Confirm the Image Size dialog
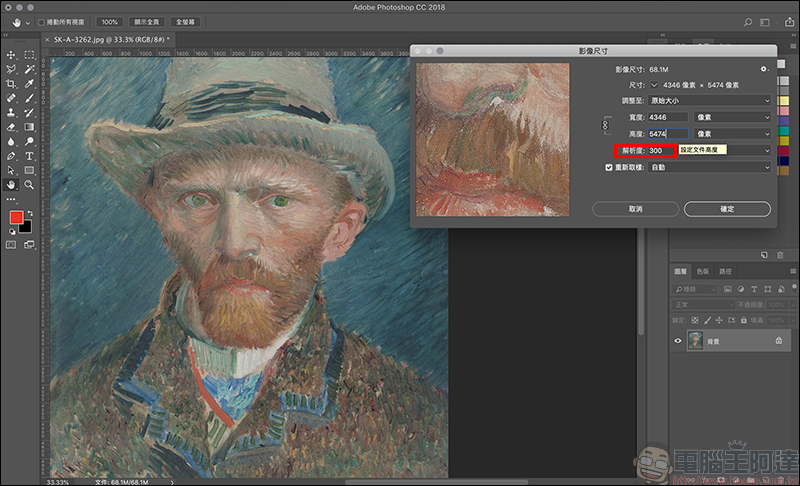The height and width of the screenshot is (486, 800). (727, 209)
